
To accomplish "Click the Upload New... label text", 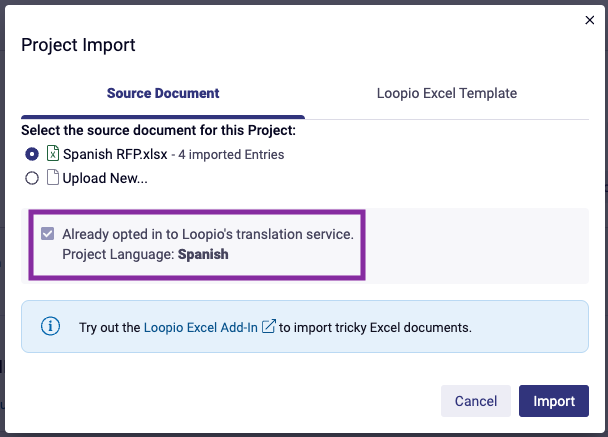I will (105, 178).
